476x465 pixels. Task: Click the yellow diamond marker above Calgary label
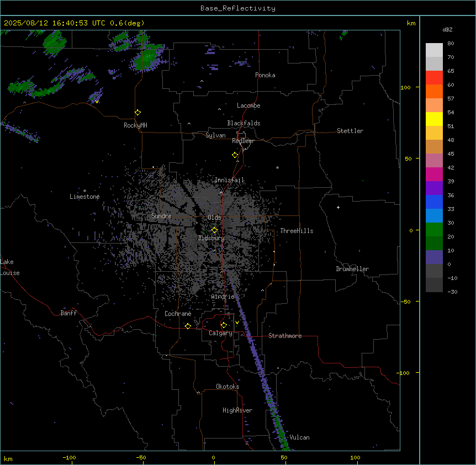224,325
